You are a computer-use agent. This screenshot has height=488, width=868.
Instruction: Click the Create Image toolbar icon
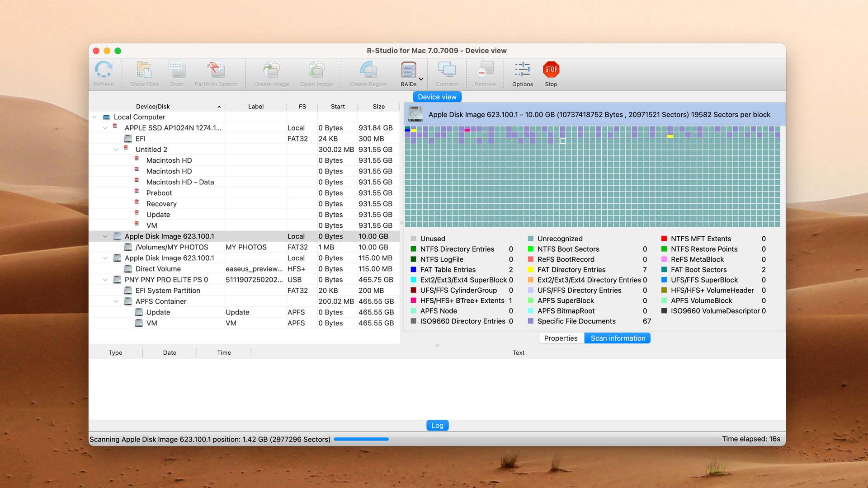click(x=272, y=70)
